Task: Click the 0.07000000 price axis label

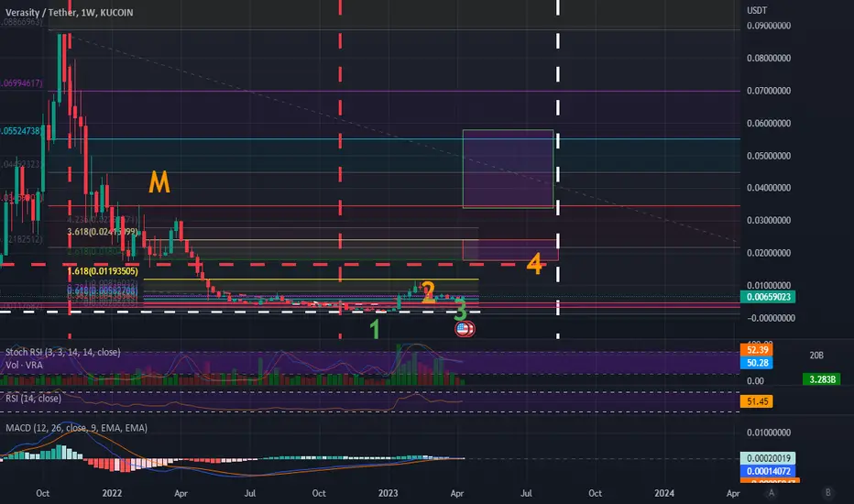Action: pyautogui.click(x=769, y=91)
